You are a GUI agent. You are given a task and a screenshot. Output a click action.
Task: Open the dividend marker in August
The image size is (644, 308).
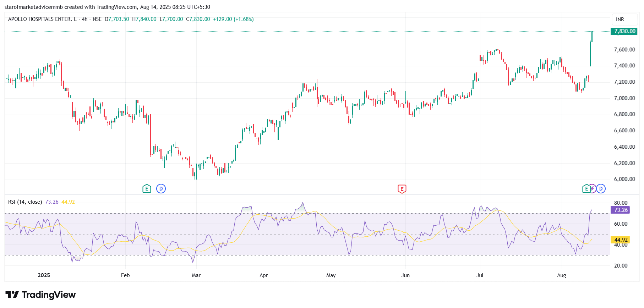[601, 189]
